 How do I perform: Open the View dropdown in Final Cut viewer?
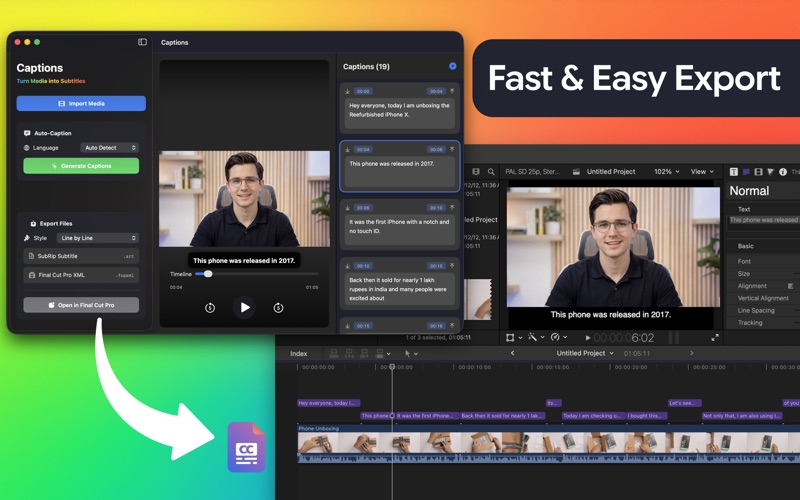702,172
